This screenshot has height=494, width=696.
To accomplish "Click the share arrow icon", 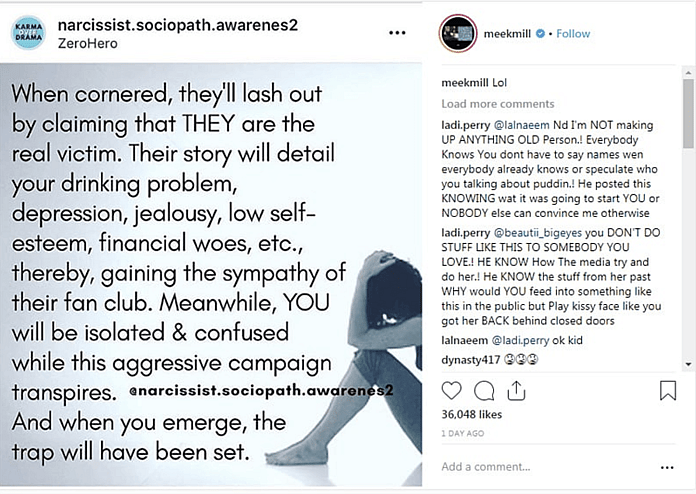I will pyautogui.click(x=518, y=390).
